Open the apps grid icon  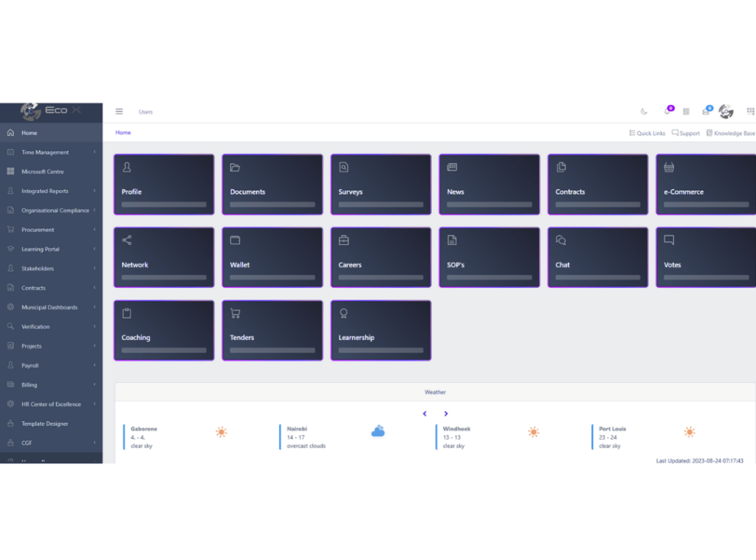750,111
